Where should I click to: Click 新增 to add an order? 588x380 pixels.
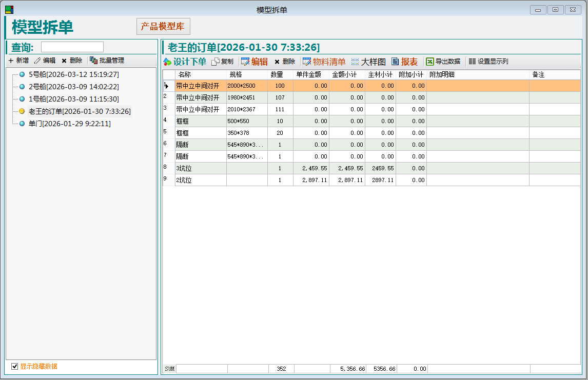(18, 61)
